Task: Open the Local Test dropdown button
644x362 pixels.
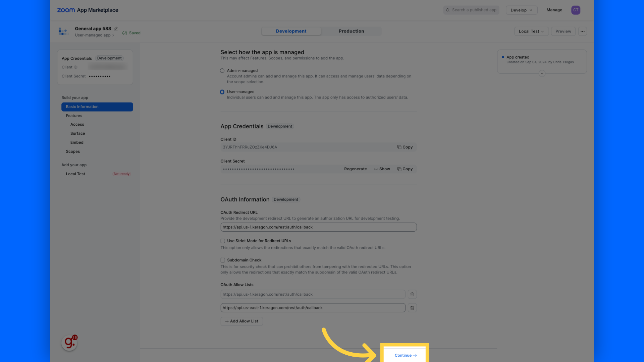Action: point(531,32)
